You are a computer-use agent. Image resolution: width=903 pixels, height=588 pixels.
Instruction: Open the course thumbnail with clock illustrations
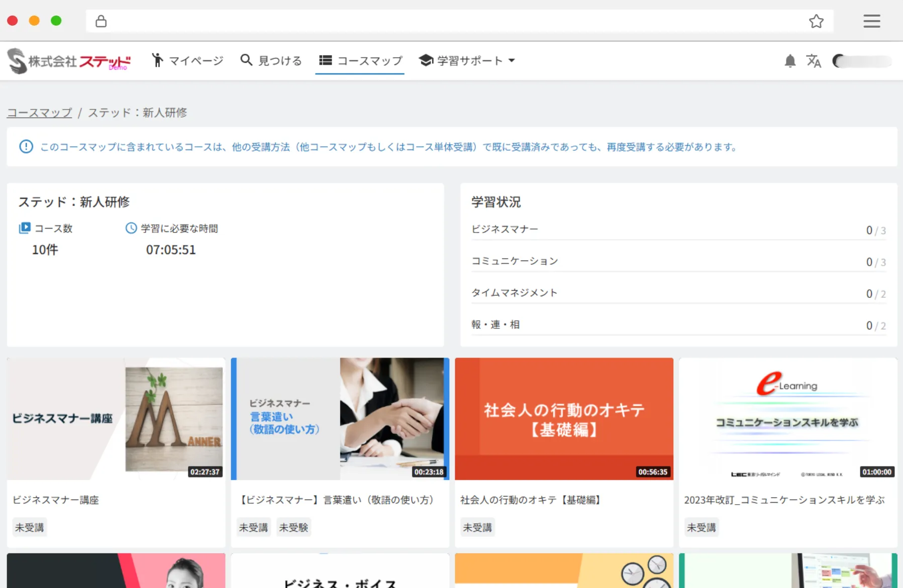tap(564, 571)
